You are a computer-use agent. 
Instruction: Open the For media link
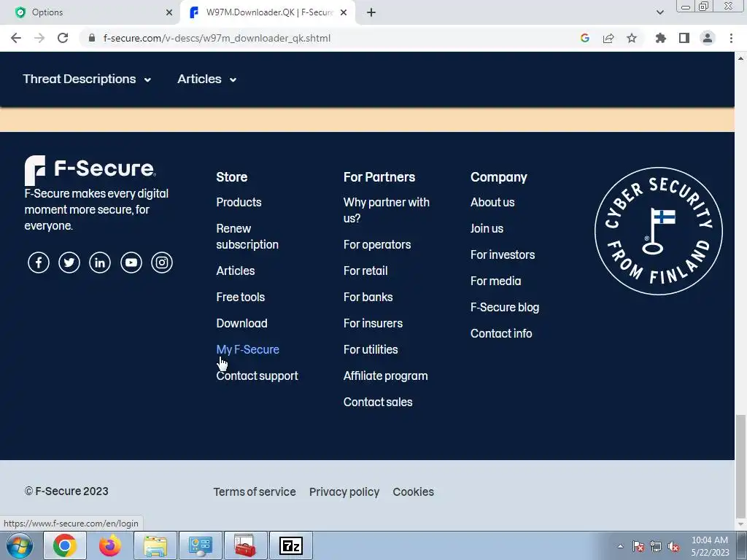[x=495, y=281]
